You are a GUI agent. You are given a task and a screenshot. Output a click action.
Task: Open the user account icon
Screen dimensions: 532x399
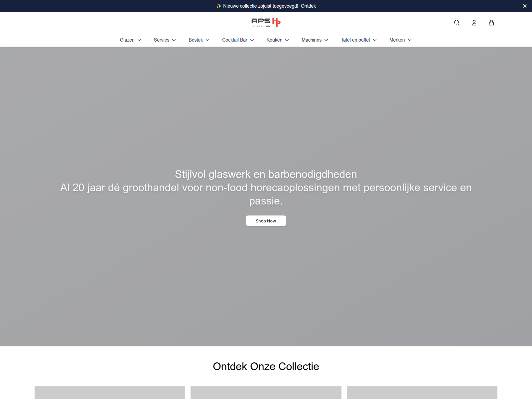pyautogui.click(x=474, y=23)
